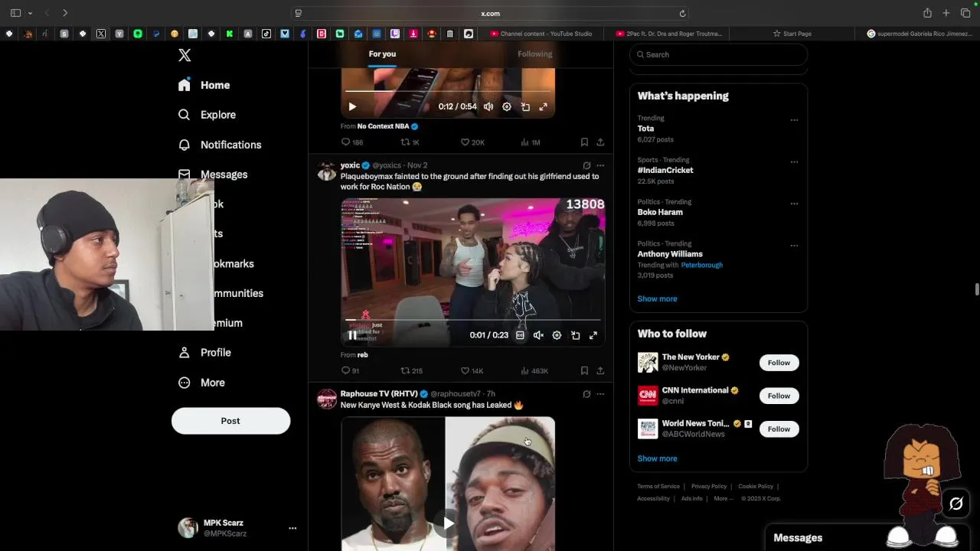Switch to For you tab
Screen dimensions: 980x551
coord(382,54)
